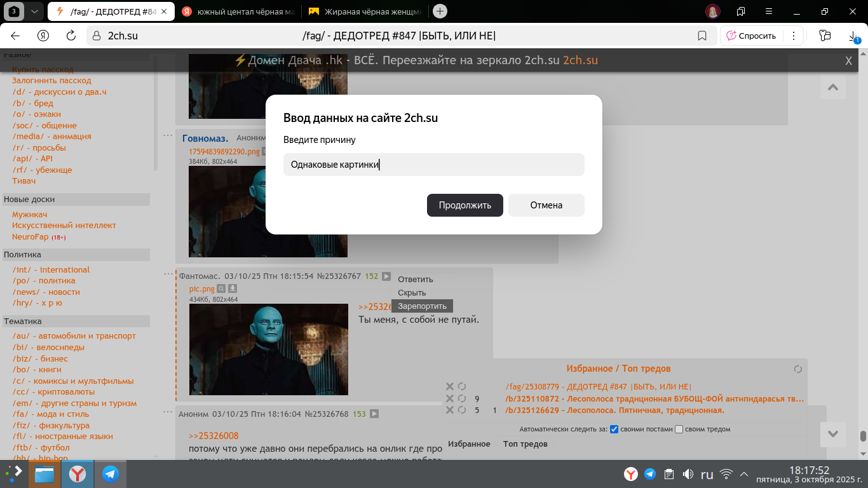Choose Скрыть in the post menu
Viewport: 868px width, 488px height.
click(x=412, y=293)
